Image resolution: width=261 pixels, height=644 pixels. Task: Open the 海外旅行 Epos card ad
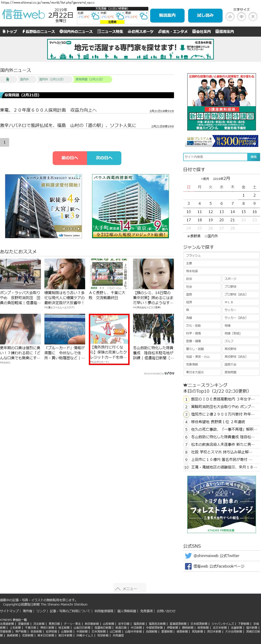109,339
